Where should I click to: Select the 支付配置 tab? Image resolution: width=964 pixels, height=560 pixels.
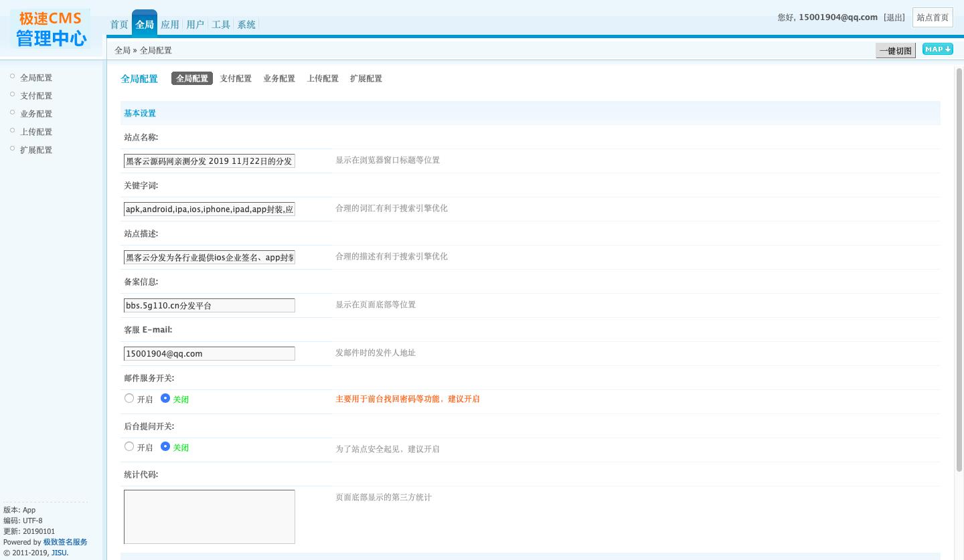click(x=236, y=78)
